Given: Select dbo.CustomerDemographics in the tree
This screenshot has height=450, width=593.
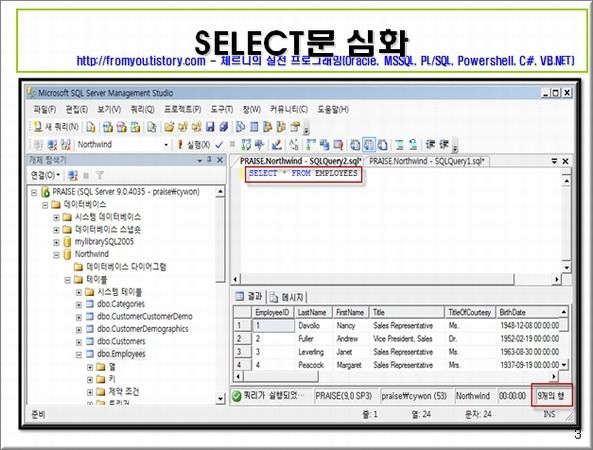Looking at the screenshot, I should click(143, 329).
